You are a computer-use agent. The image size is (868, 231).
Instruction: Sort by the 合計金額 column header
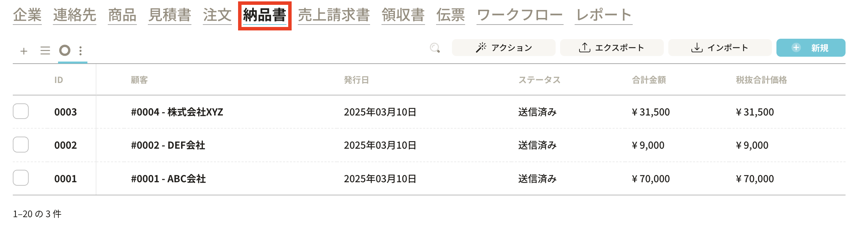tap(649, 80)
